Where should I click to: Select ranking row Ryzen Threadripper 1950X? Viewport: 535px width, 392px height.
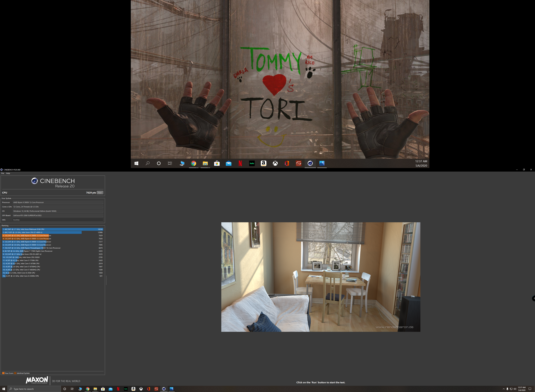pos(53,248)
